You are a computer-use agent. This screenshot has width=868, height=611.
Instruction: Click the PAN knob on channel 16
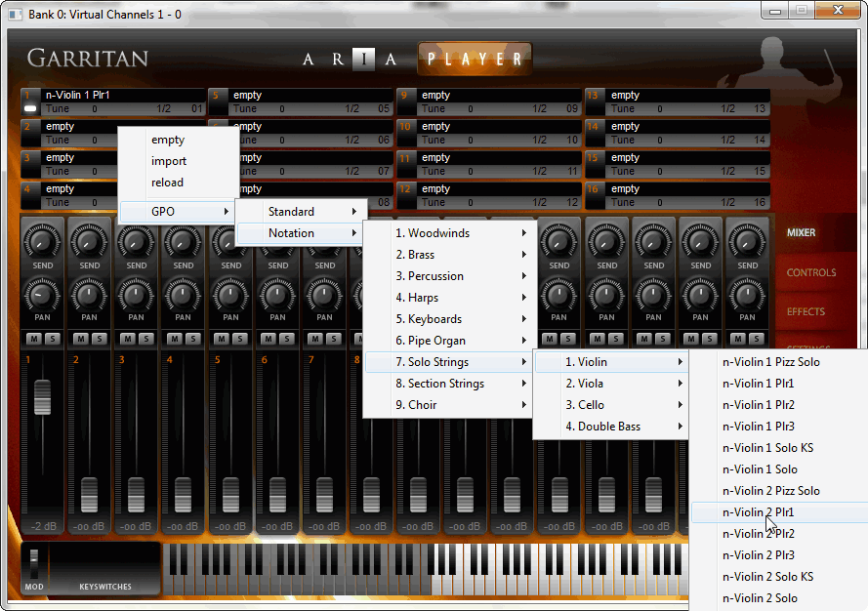(x=749, y=293)
